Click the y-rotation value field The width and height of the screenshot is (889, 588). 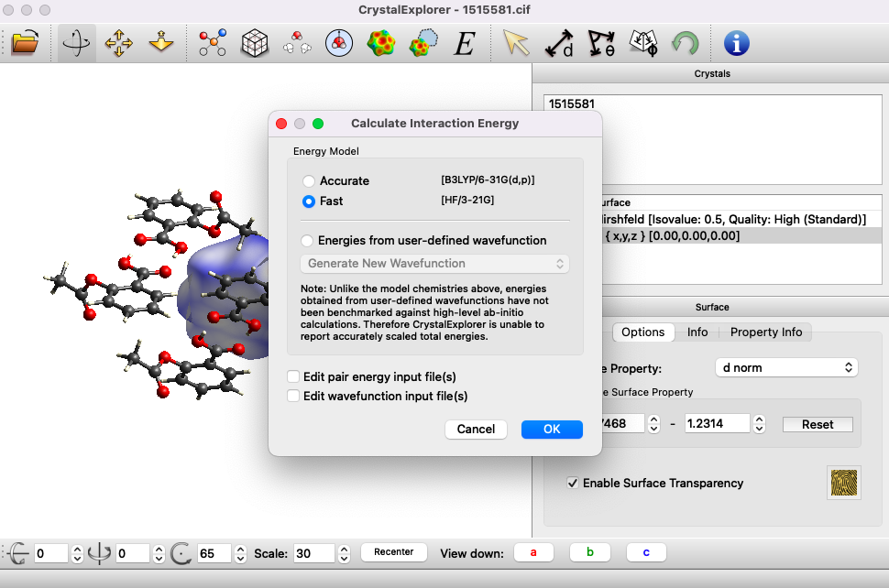pyautogui.click(x=133, y=553)
